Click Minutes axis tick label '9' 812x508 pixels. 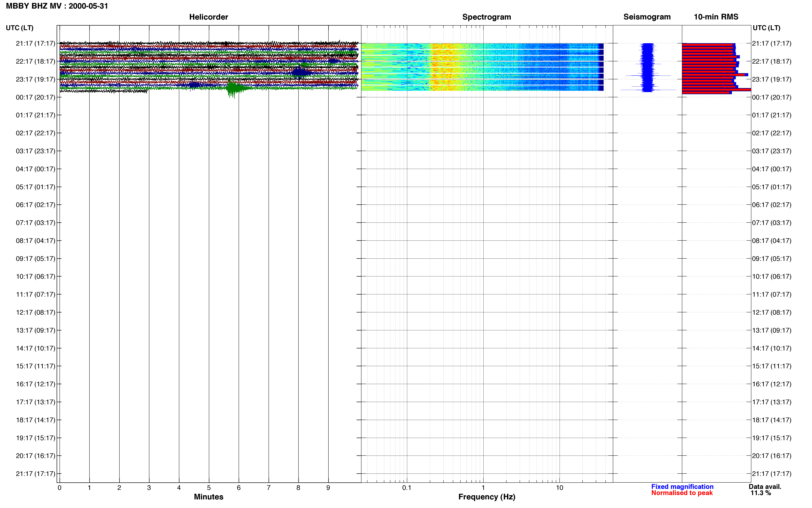pyautogui.click(x=328, y=487)
